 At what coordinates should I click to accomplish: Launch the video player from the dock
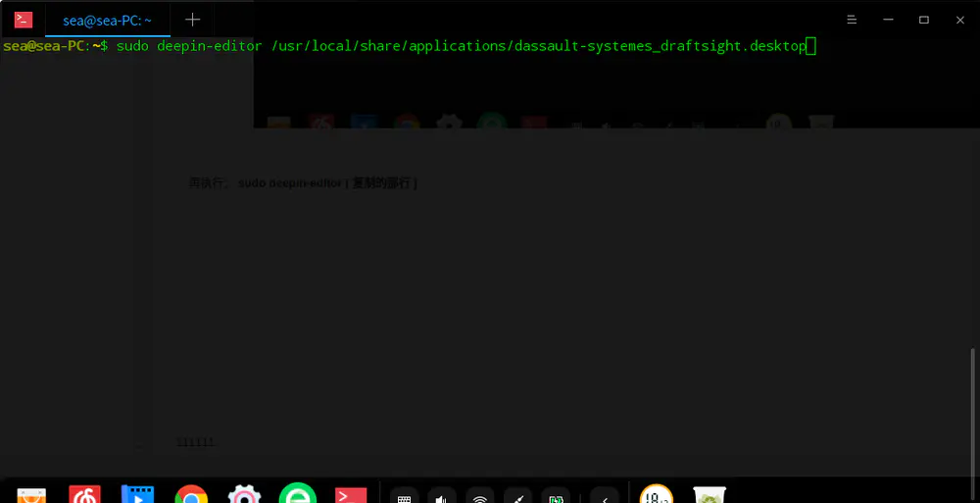coord(138,495)
